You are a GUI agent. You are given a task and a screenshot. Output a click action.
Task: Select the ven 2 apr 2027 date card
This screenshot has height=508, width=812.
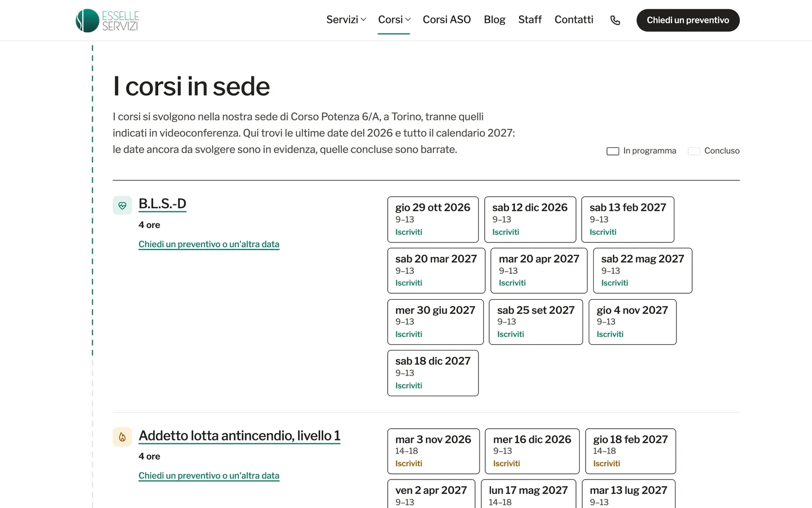click(431, 494)
